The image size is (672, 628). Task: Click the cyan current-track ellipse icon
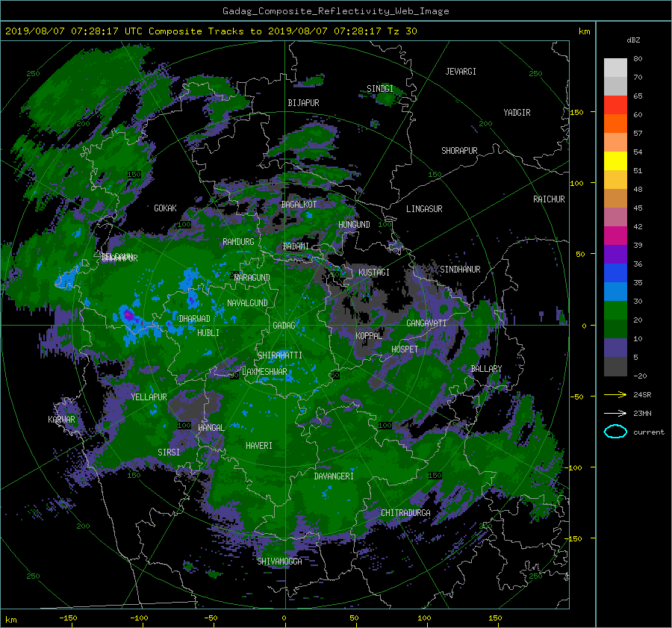click(615, 432)
